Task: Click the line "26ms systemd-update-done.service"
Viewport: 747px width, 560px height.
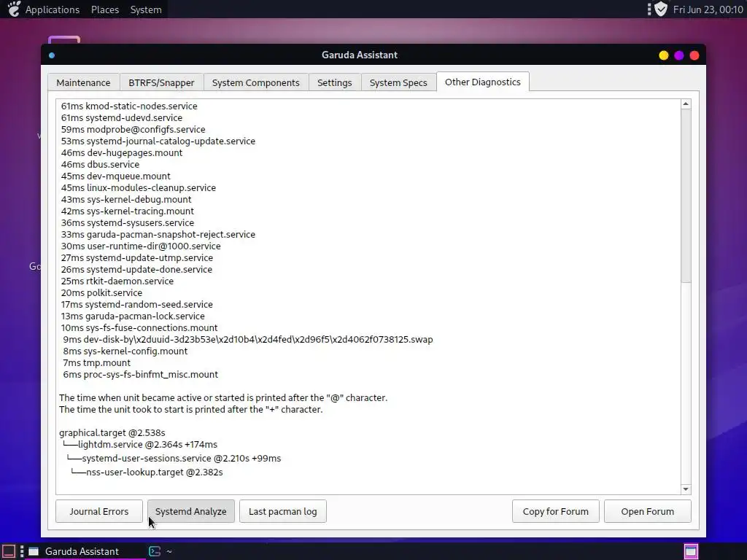Action: click(x=136, y=269)
